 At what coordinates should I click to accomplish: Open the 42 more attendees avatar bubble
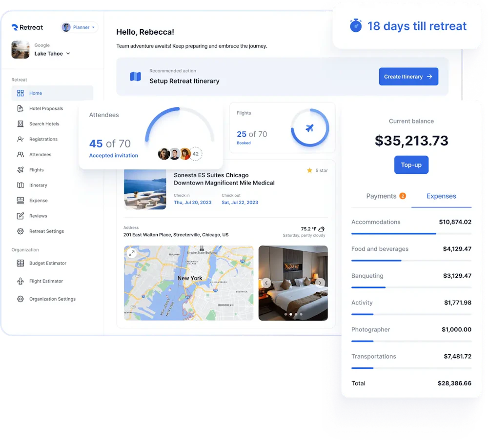[x=196, y=154]
